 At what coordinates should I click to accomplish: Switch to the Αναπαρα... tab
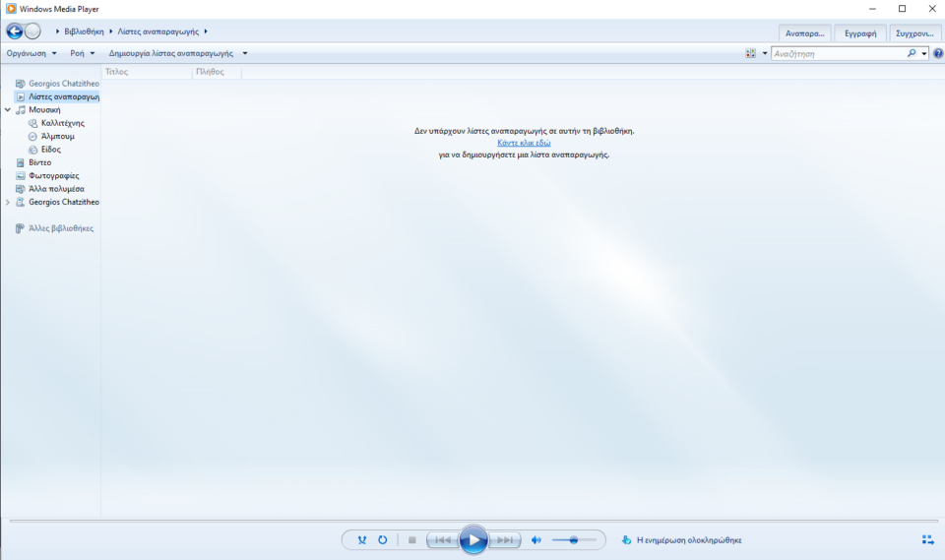(x=804, y=33)
